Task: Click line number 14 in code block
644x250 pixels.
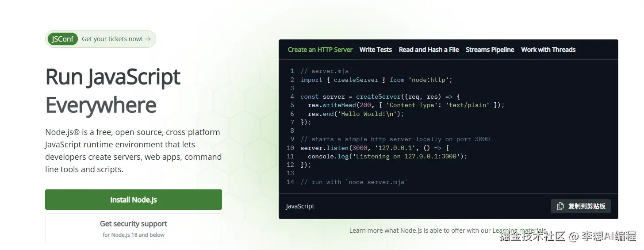Action: pyautogui.click(x=290, y=182)
